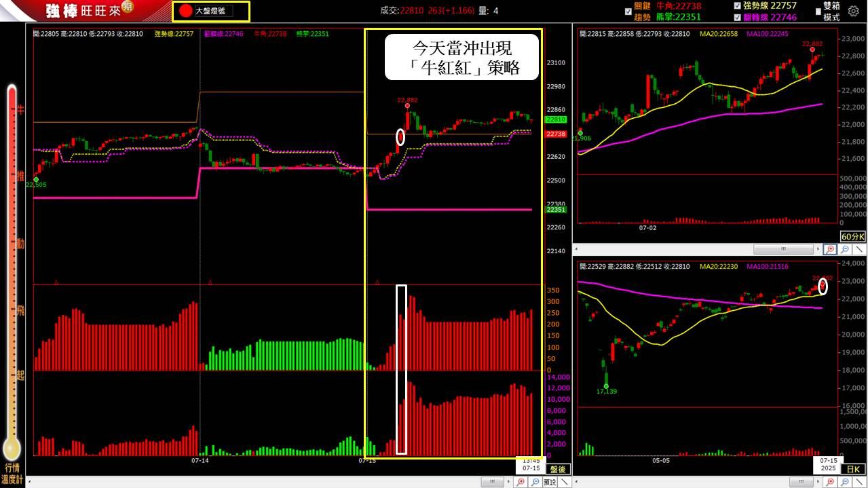This screenshot has width=868, height=488.
Task: Zoom in on the 日K chart
Action: 830,482
